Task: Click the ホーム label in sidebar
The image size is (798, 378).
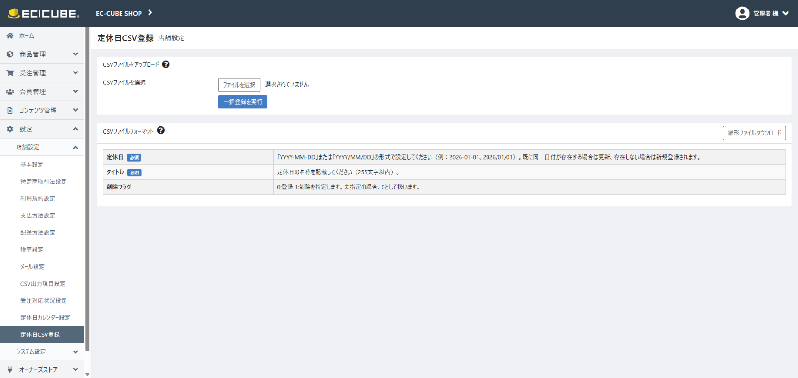Action: pyautogui.click(x=26, y=36)
